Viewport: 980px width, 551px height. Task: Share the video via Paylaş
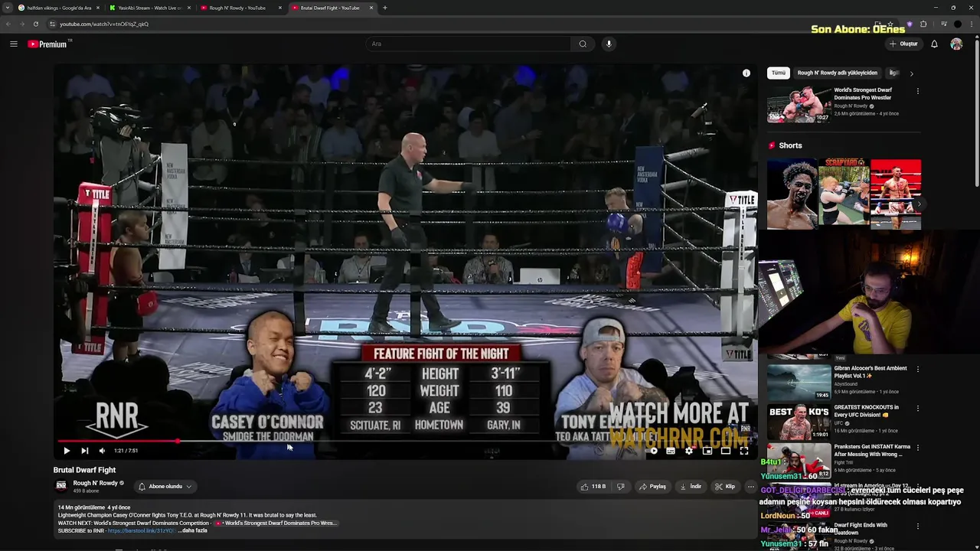[653, 486]
